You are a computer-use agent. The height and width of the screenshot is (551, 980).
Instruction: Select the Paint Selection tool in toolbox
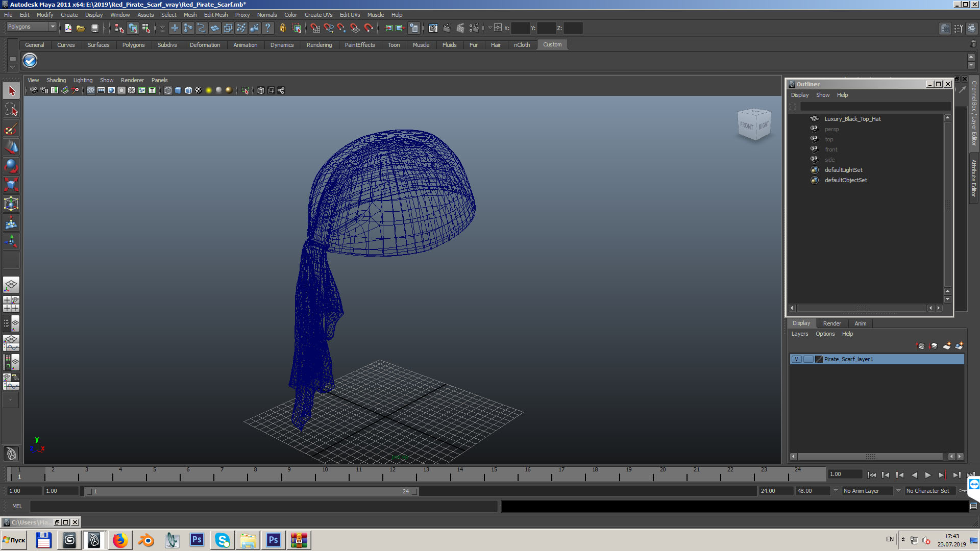[11, 128]
